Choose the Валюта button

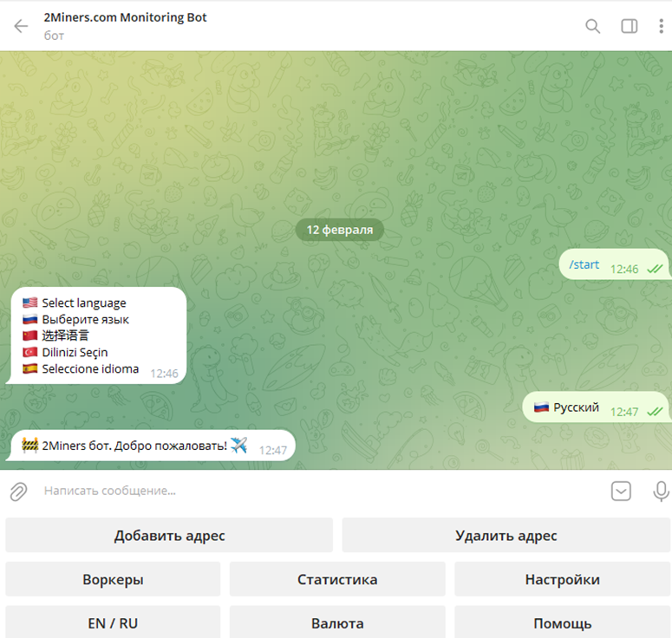click(337, 622)
